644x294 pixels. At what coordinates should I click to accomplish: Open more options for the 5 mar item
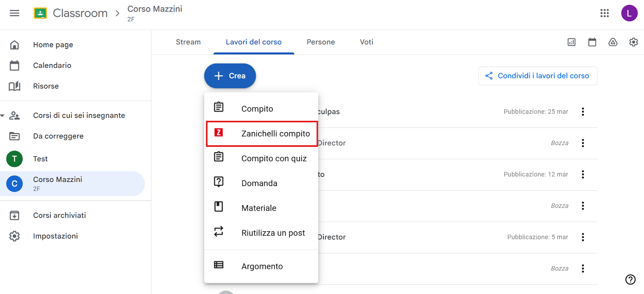pos(582,237)
